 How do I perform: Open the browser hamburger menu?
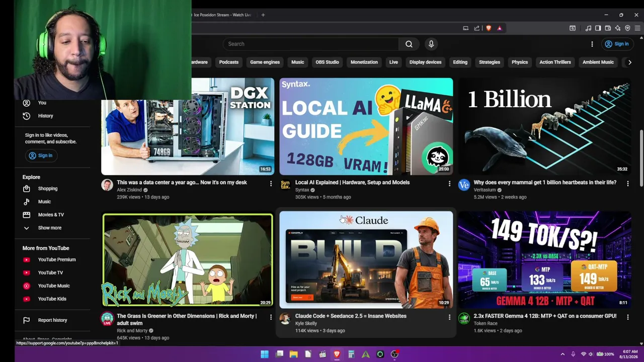click(x=637, y=28)
